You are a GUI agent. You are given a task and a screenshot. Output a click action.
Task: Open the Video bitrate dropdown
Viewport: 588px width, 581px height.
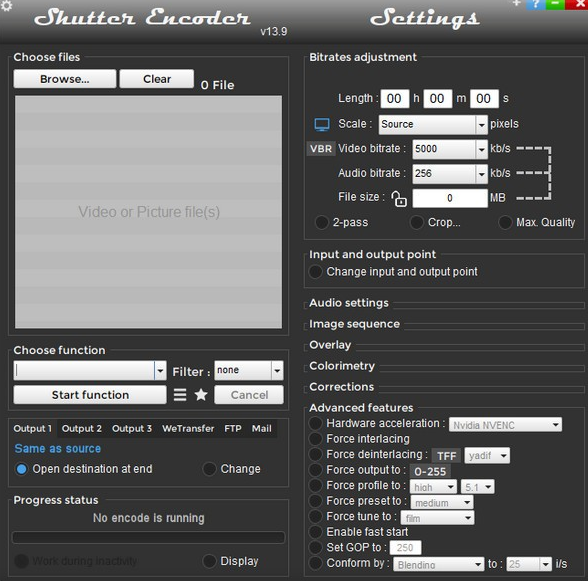pyautogui.click(x=450, y=149)
